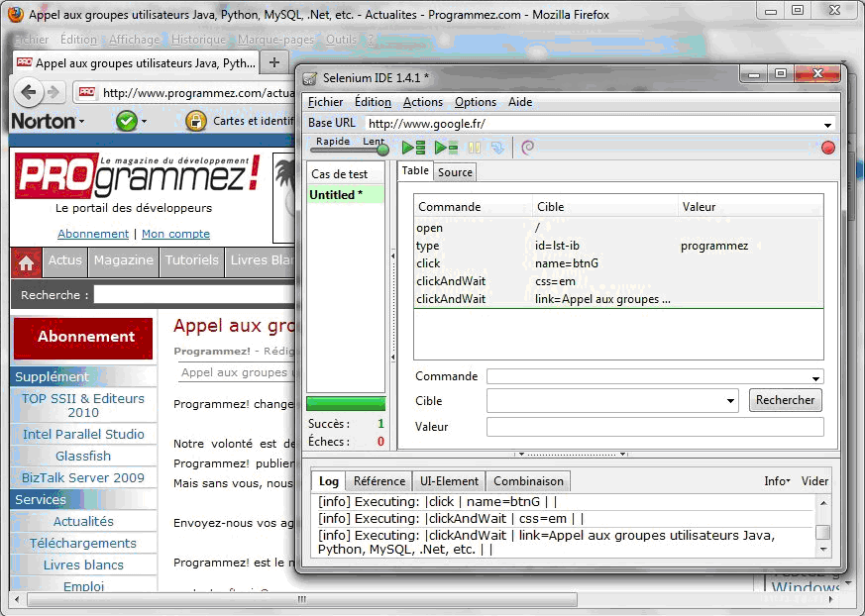Switch to the Référence tab

tap(378, 481)
